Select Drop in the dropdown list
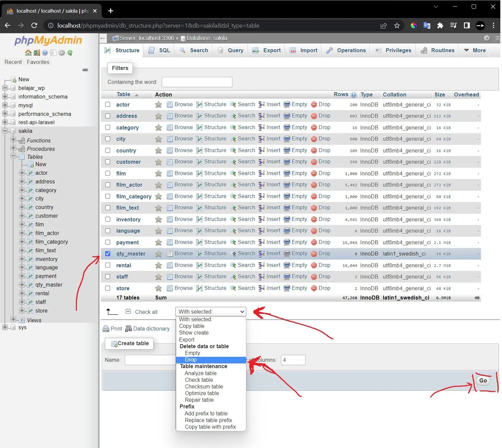502x448 pixels. tap(211, 360)
